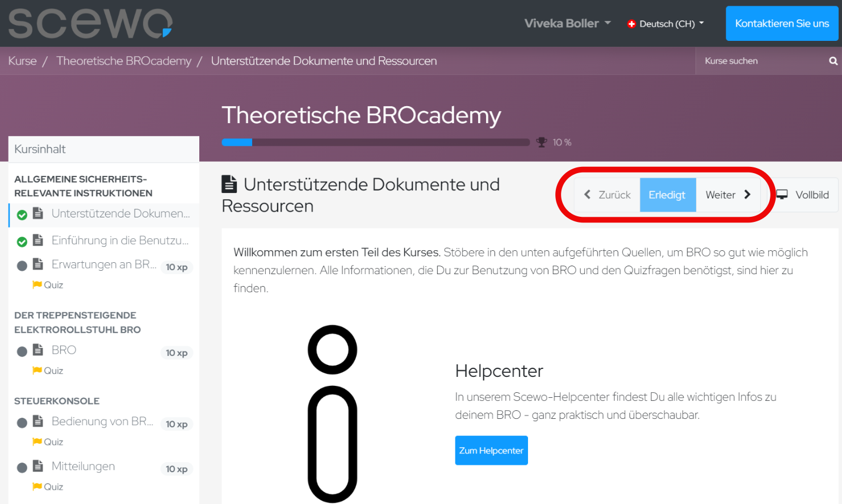Viewport: 842px width, 504px height.
Task: Click green checkmark of Unterstützende Dokumen...
Action: pyautogui.click(x=22, y=215)
